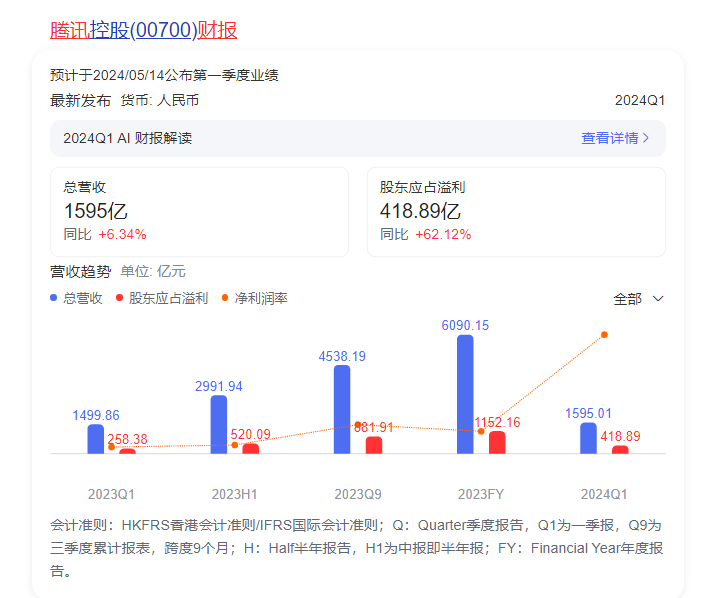Select the 2023Q9 blue revenue bar

[x=342, y=410]
